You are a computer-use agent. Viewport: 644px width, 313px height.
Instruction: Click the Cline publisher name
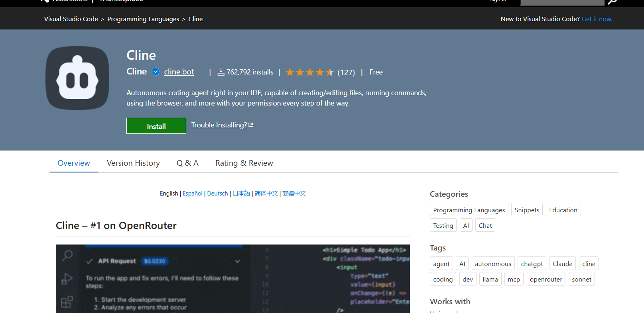pyautogui.click(x=137, y=72)
